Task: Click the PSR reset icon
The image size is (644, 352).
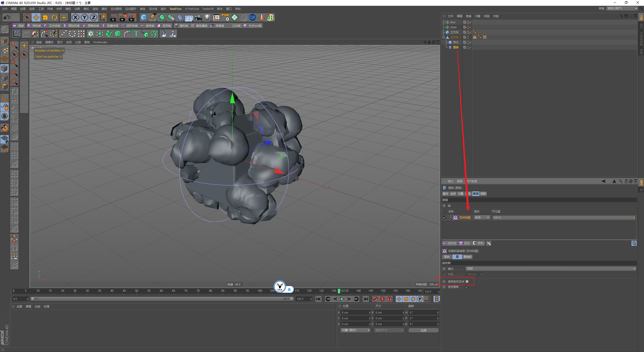Action: pos(225,17)
